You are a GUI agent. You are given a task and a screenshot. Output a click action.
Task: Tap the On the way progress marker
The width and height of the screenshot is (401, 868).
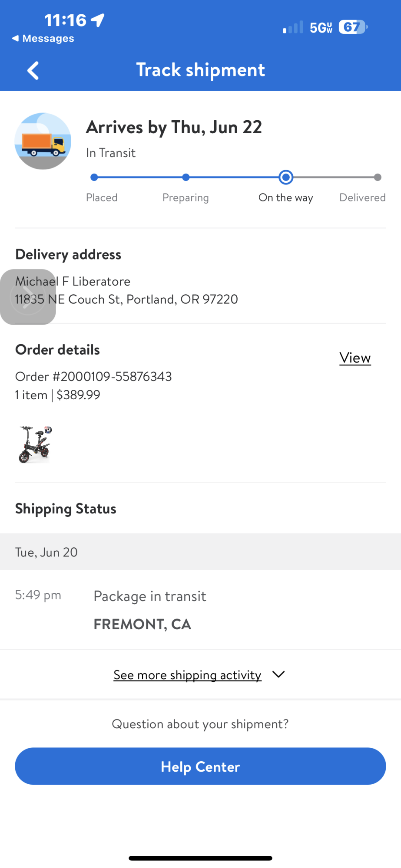pyautogui.click(x=286, y=177)
